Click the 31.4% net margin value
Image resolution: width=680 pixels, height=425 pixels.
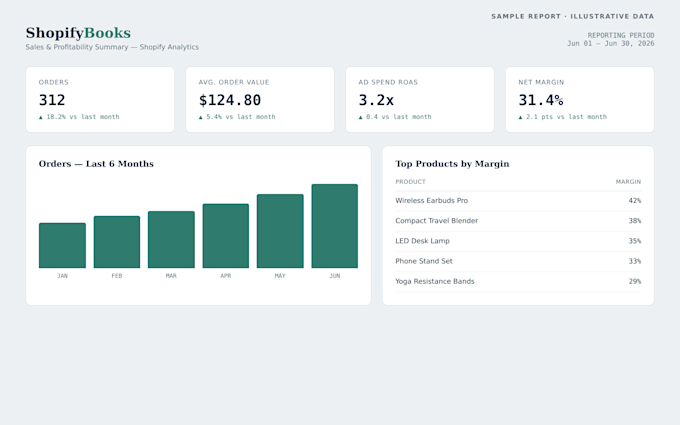pos(541,100)
